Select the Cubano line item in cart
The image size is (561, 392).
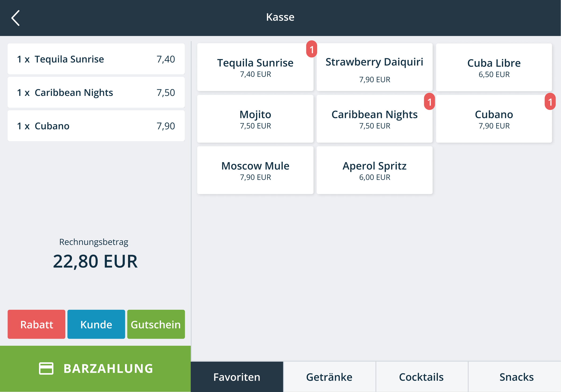pos(96,126)
